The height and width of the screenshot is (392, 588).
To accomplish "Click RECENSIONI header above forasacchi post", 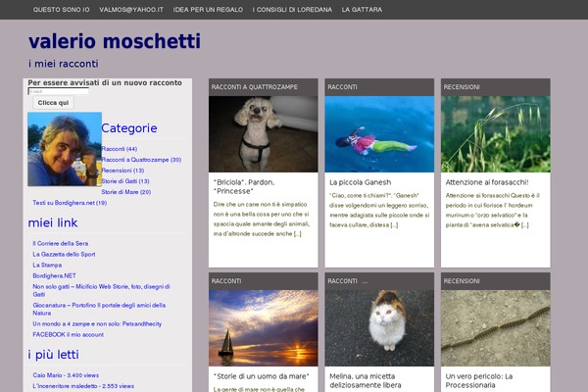I will (x=462, y=87).
